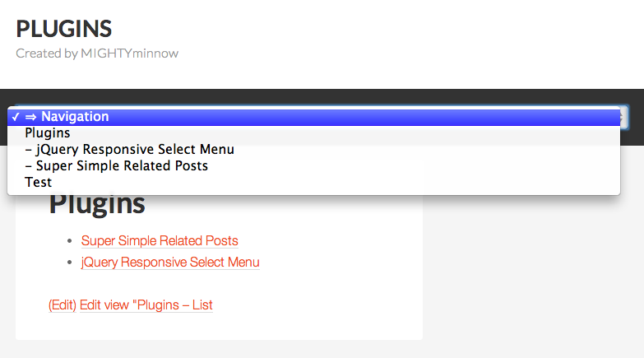Click the (Edit) link
Image resolution: width=644 pixels, height=358 pixels.
(x=63, y=305)
